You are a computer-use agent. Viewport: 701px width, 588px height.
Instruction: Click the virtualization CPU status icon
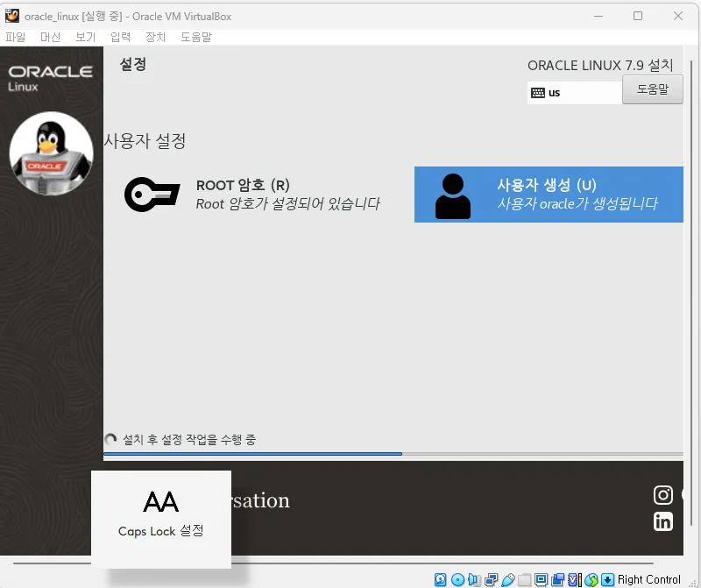pos(575,580)
